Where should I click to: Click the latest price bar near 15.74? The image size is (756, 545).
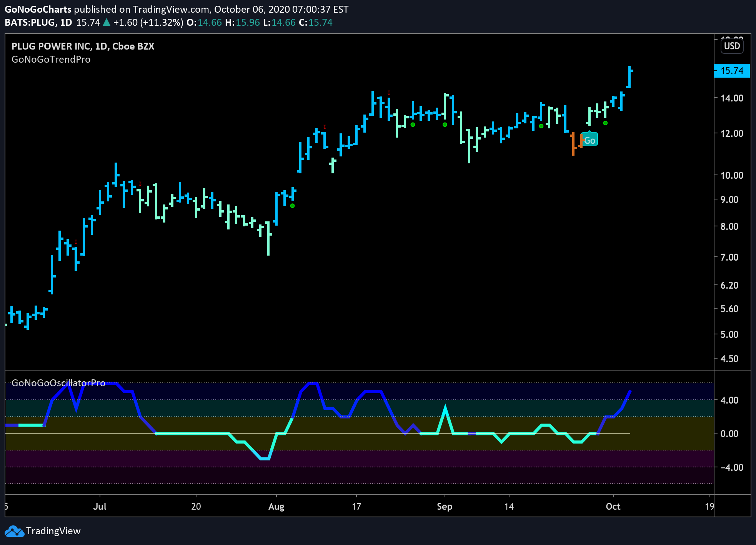click(629, 77)
